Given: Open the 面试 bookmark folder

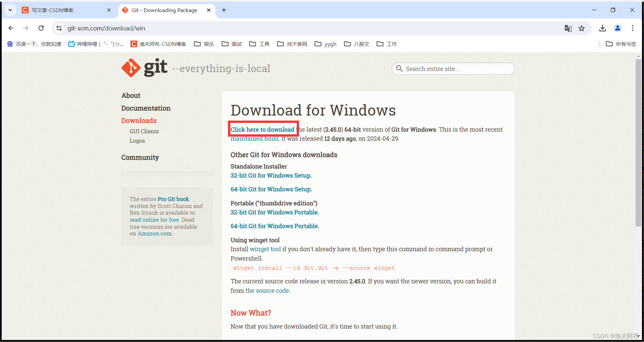Looking at the screenshot, I should (232, 44).
